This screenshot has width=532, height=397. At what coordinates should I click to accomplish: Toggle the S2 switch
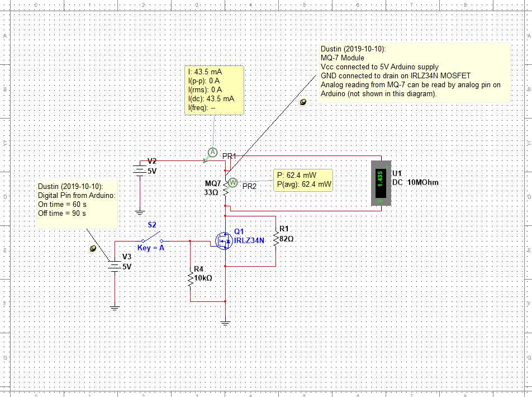151,238
